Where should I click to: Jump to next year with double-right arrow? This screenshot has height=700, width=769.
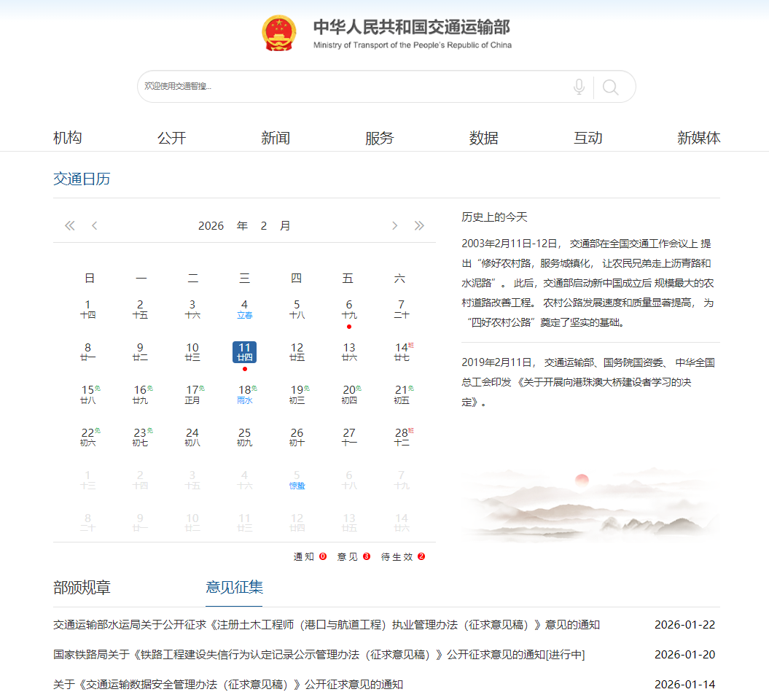[419, 225]
